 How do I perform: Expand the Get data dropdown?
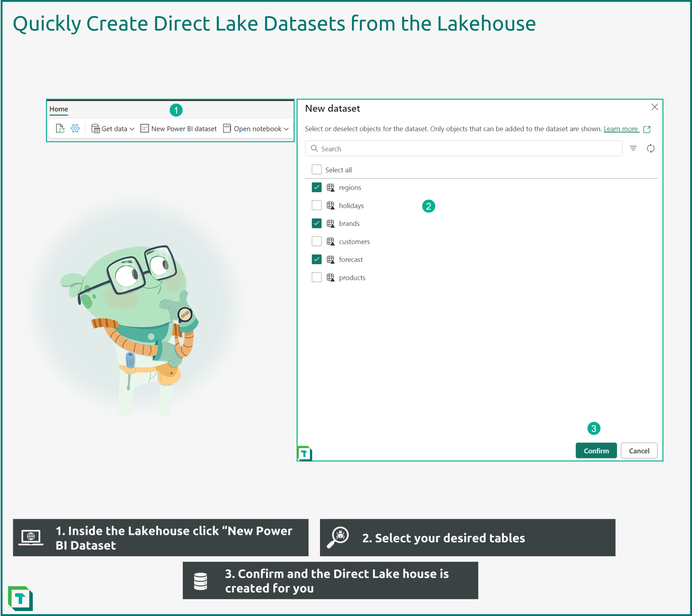pos(132,129)
